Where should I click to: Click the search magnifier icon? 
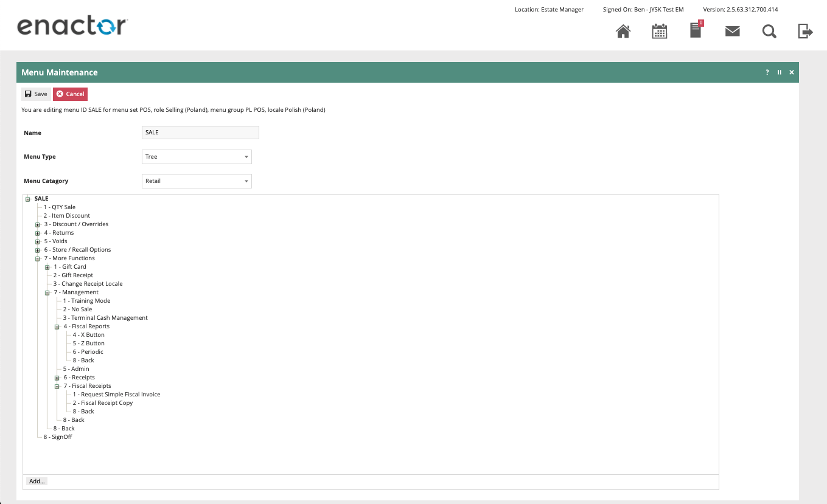pyautogui.click(x=769, y=32)
